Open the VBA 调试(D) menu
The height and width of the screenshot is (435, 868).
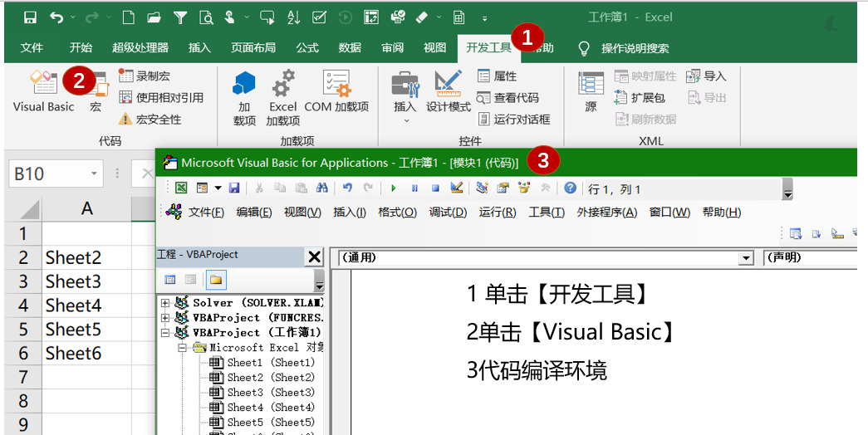[448, 213]
